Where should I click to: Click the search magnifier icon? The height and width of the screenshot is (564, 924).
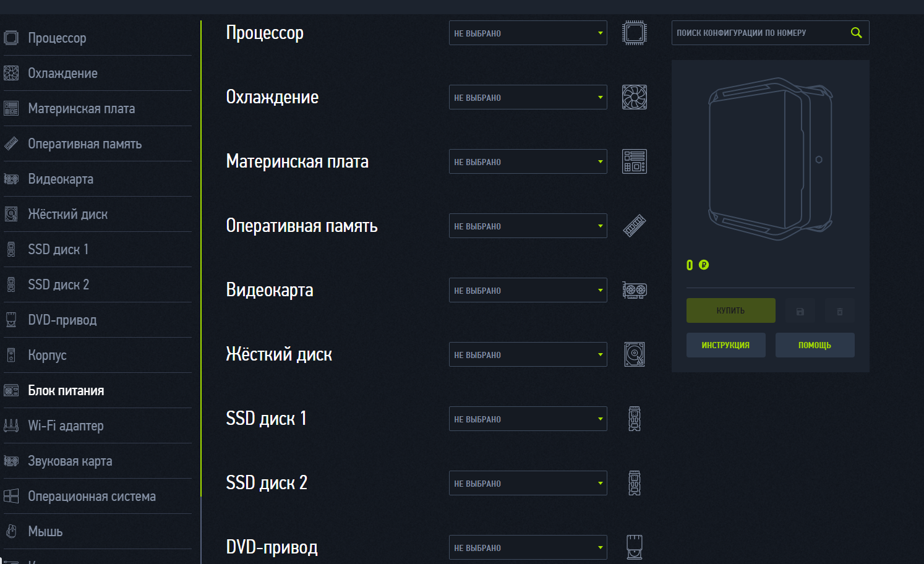(856, 33)
